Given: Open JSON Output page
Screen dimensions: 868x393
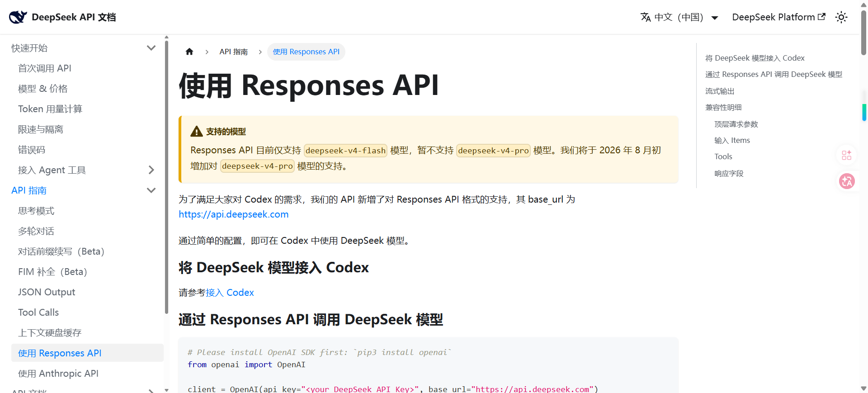Looking at the screenshot, I should pyautogui.click(x=47, y=292).
